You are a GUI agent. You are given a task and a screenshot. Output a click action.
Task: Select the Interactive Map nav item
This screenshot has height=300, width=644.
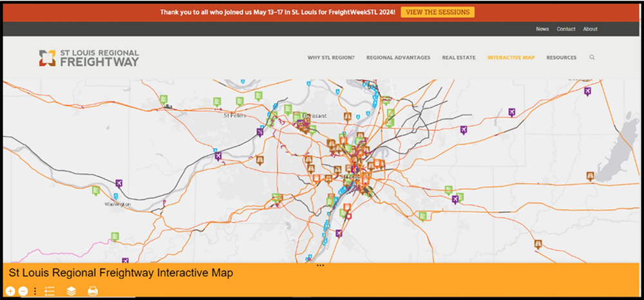[511, 57]
